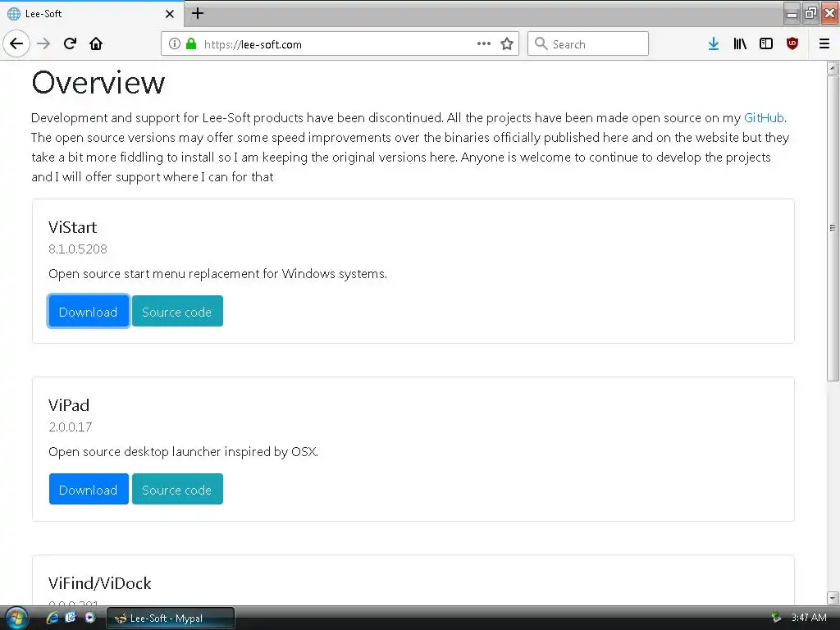The image size is (840, 630).
Task: Show site information icon in address bar
Action: (x=174, y=43)
